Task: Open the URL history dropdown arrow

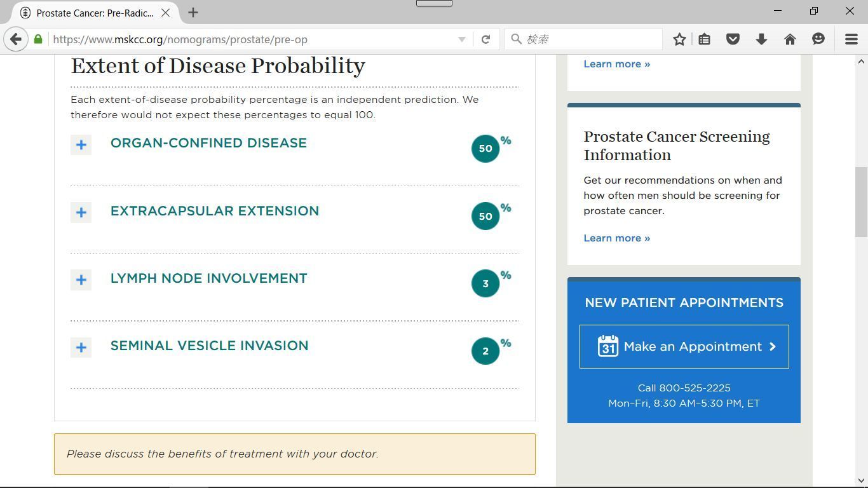Action: (462, 39)
